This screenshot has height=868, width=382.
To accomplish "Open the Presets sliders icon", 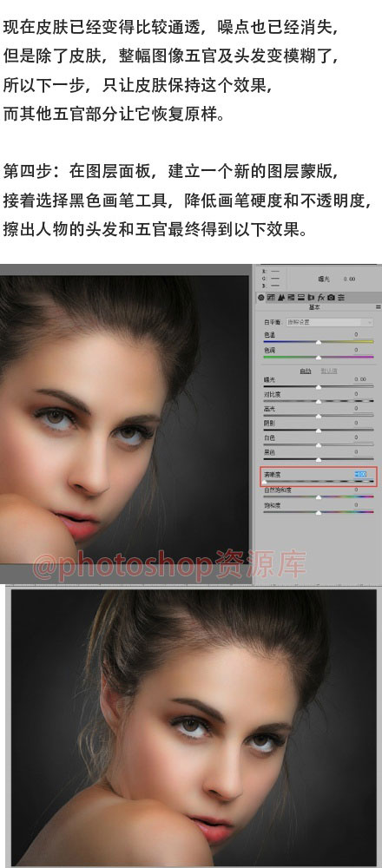I will click(x=341, y=298).
